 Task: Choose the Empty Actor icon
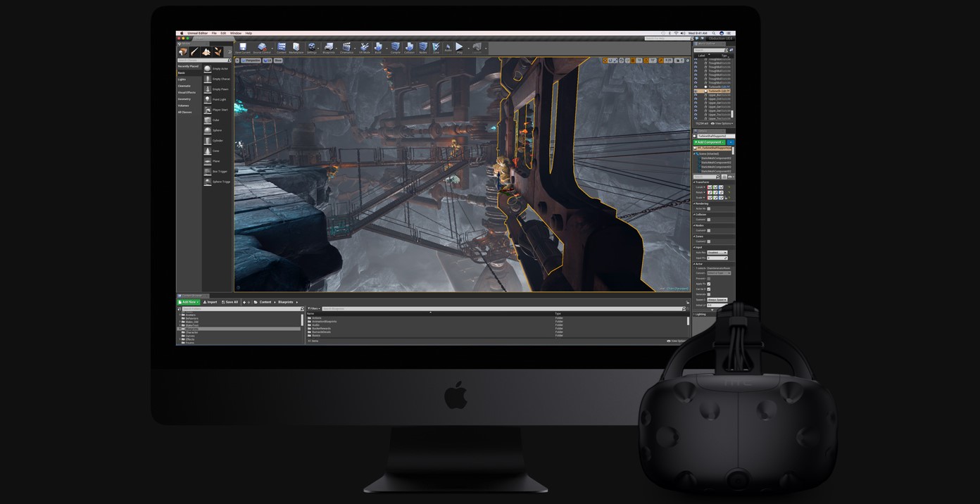208,69
